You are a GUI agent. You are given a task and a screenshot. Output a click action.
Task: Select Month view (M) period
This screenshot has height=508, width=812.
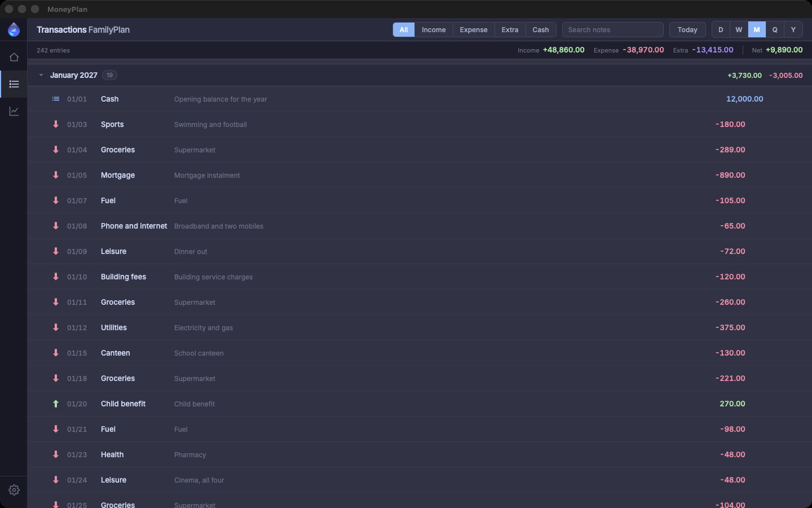click(757, 29)
